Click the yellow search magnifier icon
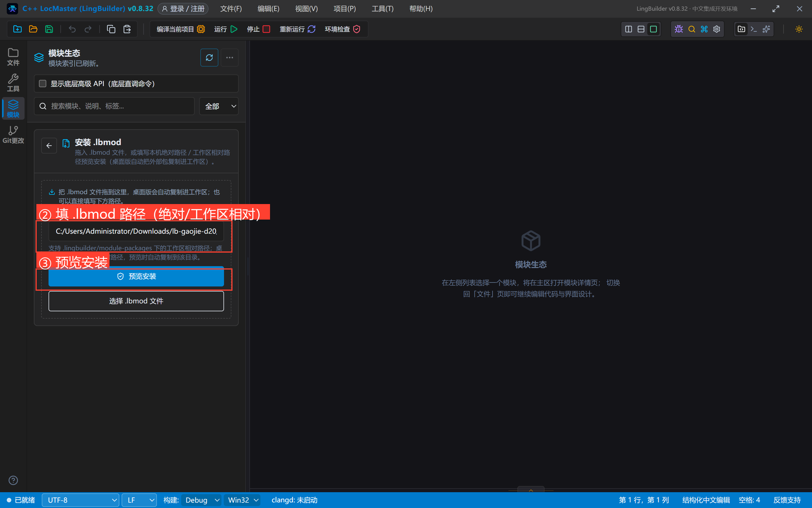 [692, 29]
